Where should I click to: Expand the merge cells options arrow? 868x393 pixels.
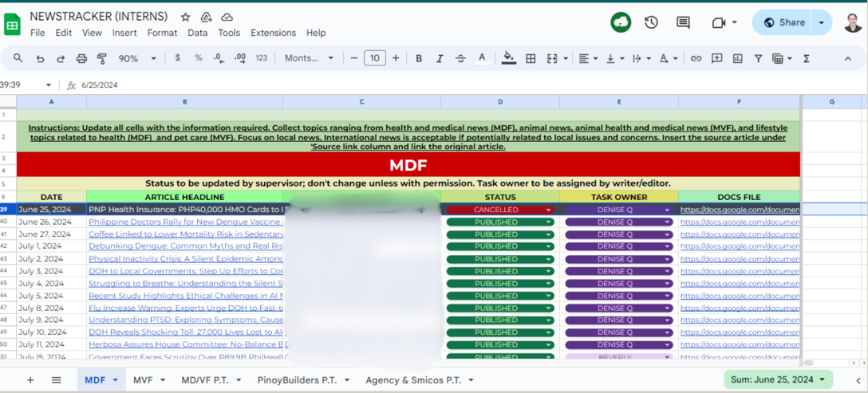pyautogui.click(x=565, y=58)
